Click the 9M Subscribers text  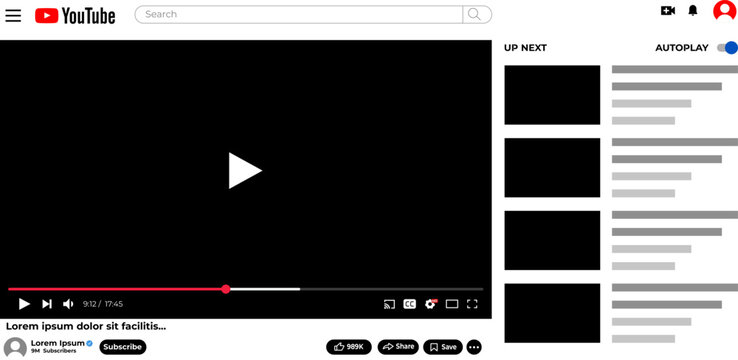click(x=53, y=351)
